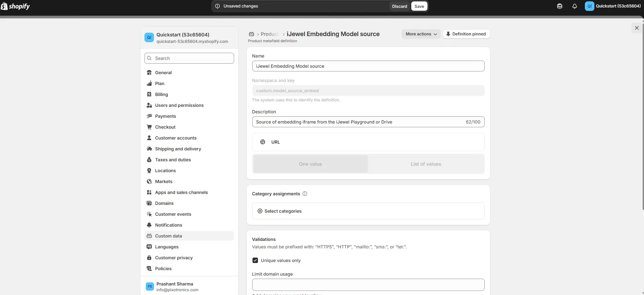Open the notifications bell icon
644x295 pixels.
point(575,6)
